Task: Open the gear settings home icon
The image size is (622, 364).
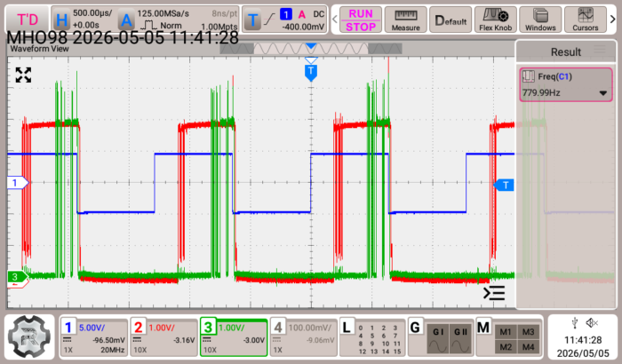Action: 29,336
